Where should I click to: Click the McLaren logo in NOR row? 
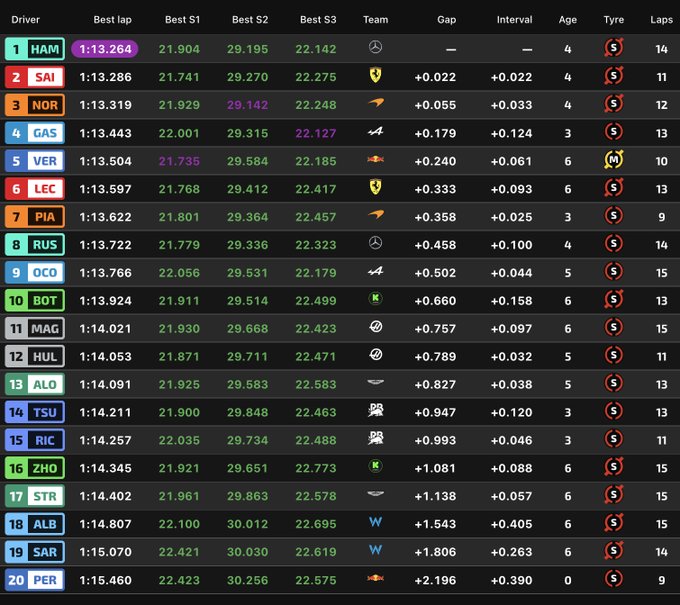tap(376, 103)
